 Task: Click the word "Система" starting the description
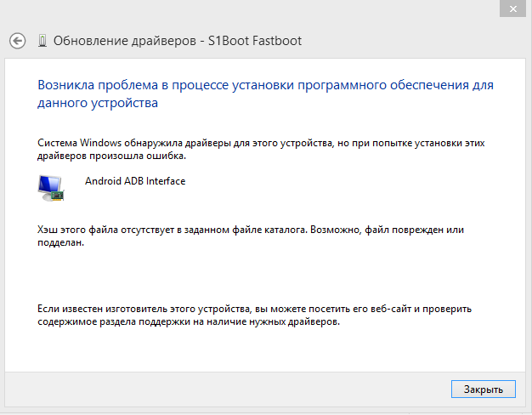pyautogui.click(x=57, y=143)
